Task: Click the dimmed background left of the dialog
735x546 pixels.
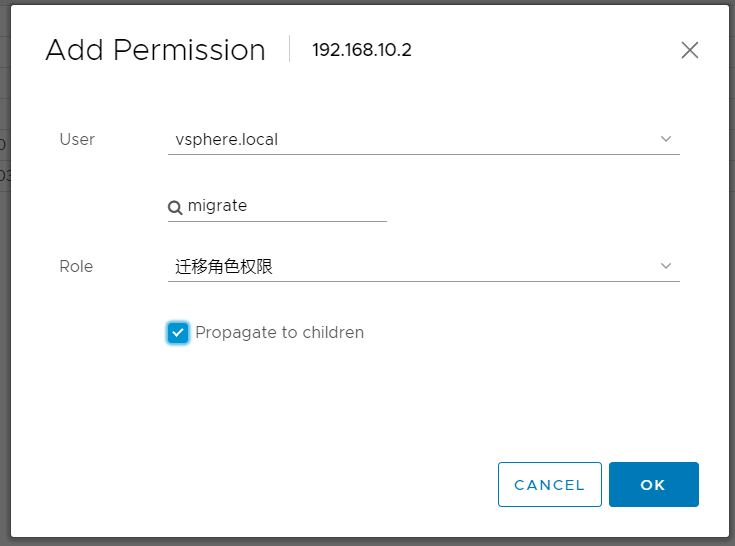Action: point(4,300)
